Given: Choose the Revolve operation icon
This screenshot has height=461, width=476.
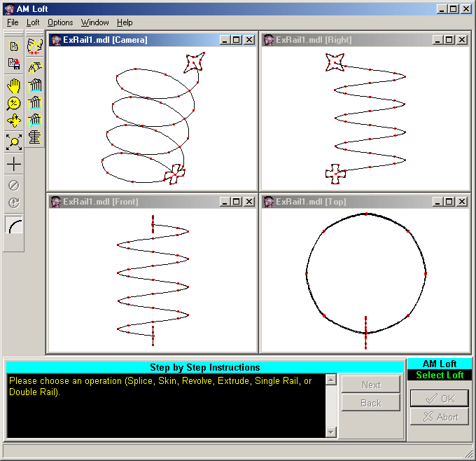Looking at the screenshot, I should coord(35,85).
